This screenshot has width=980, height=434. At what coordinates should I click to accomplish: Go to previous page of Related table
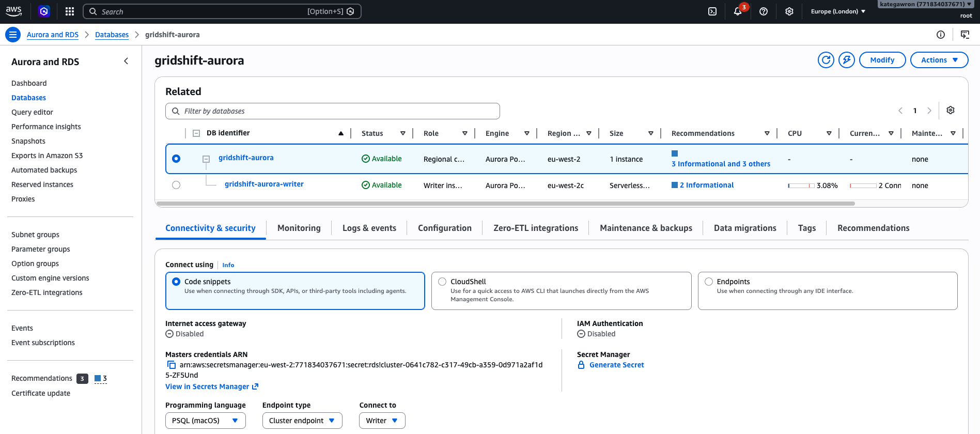pyautogui.click(x=900, y=111)
